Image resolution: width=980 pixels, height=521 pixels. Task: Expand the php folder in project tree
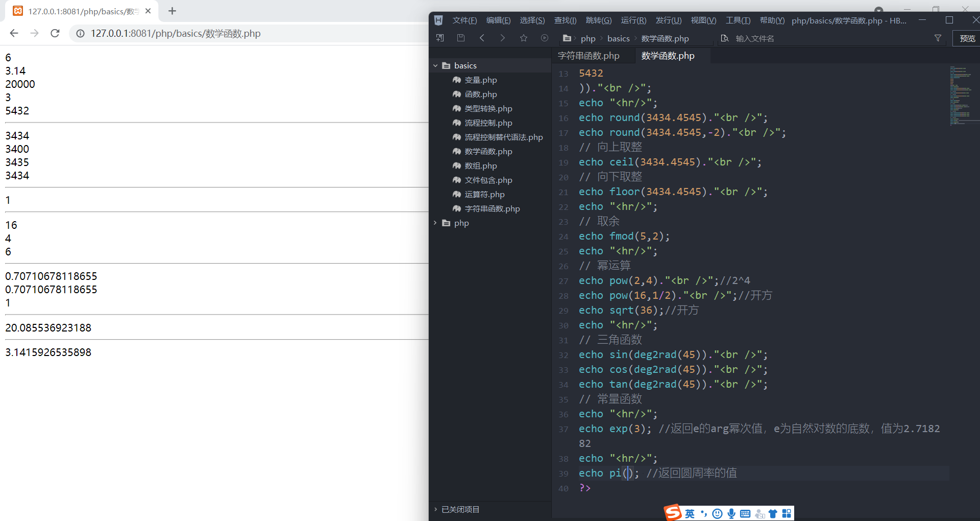(x=435, y=223)
